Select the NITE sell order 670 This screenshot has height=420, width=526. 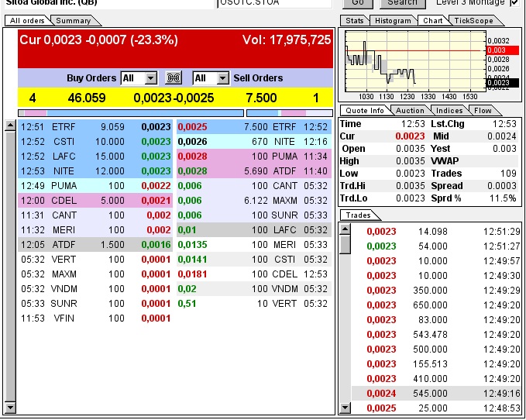[x=254, y=142]
